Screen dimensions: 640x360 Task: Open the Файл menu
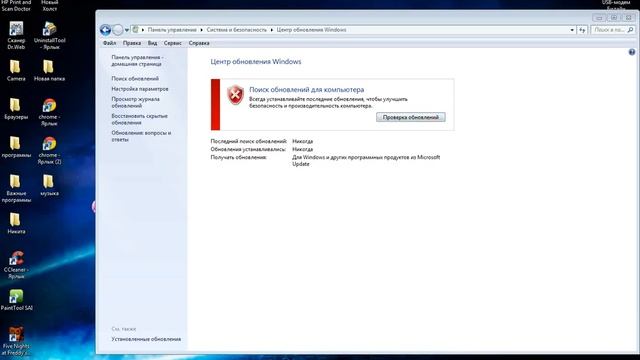(109, 43)
